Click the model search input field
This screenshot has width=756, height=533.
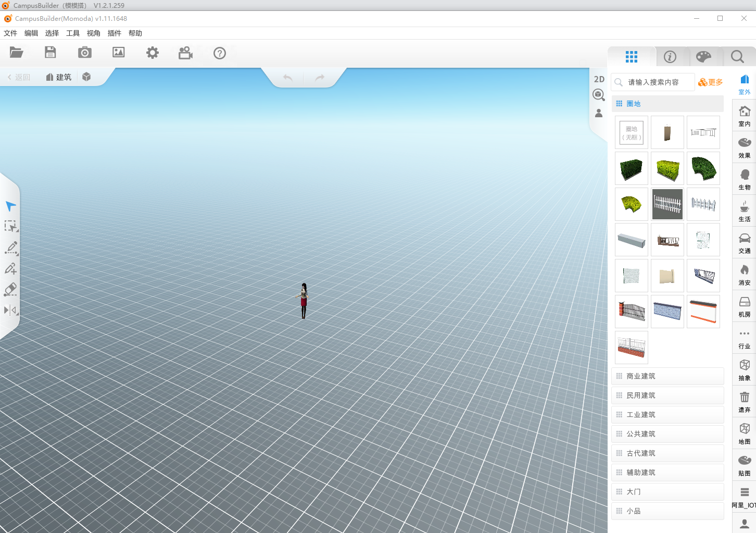(x=652, y=82)
